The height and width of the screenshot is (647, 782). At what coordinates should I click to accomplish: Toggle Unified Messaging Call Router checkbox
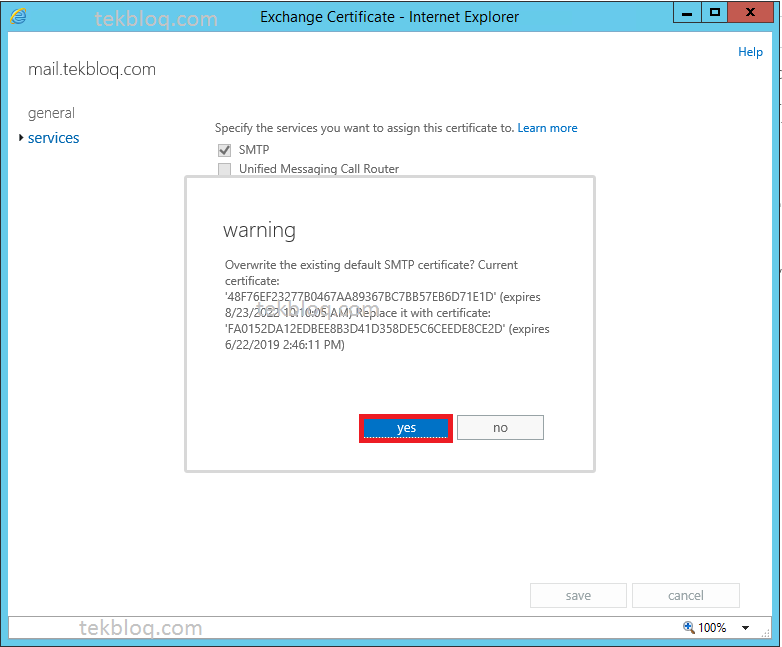[x=224, y=169]
